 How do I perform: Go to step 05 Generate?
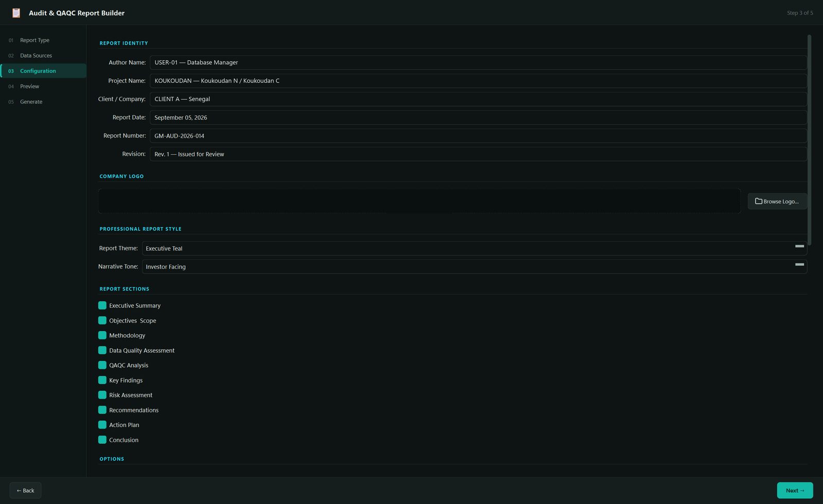pos(43,102)
